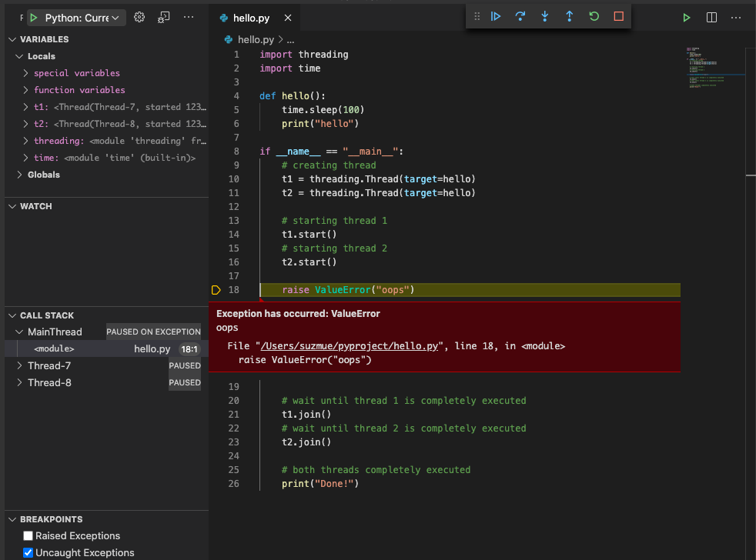Collapse the VARIABLES section
This screenshot has width=756, height=560.
click(12, 39)
